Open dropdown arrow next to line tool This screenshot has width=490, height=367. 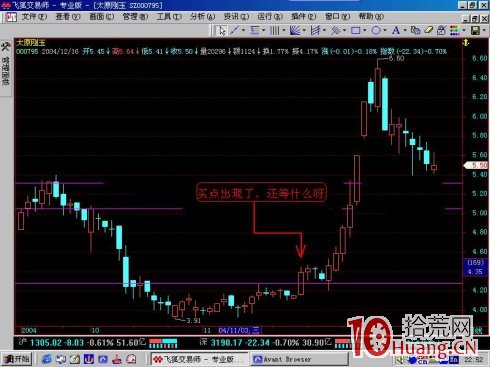coord(243,30)
